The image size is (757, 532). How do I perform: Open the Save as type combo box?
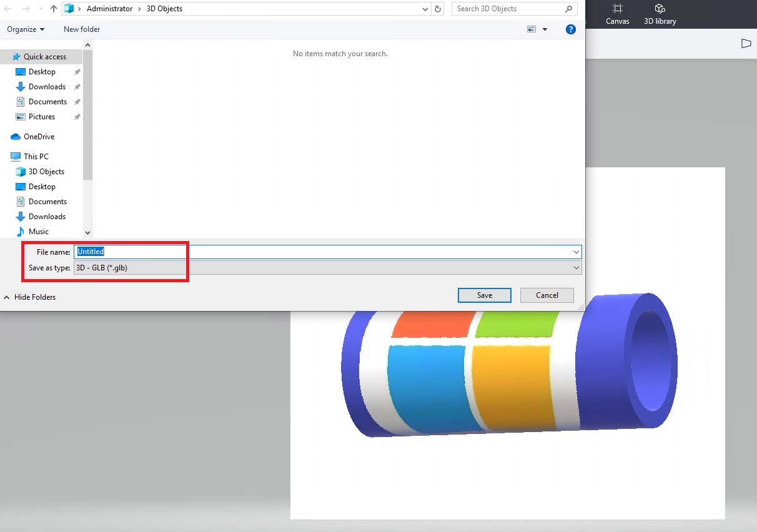point(328,268)
